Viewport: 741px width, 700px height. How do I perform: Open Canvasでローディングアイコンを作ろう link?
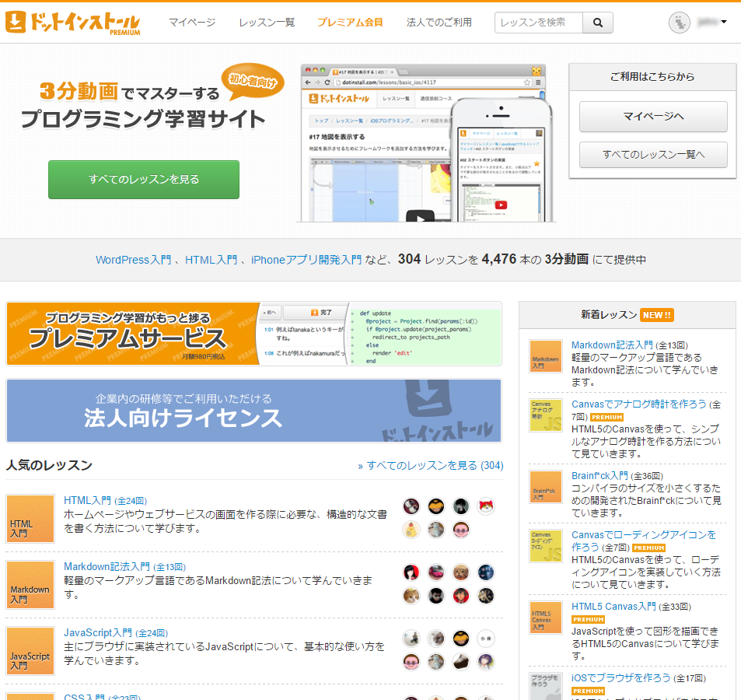644,541
